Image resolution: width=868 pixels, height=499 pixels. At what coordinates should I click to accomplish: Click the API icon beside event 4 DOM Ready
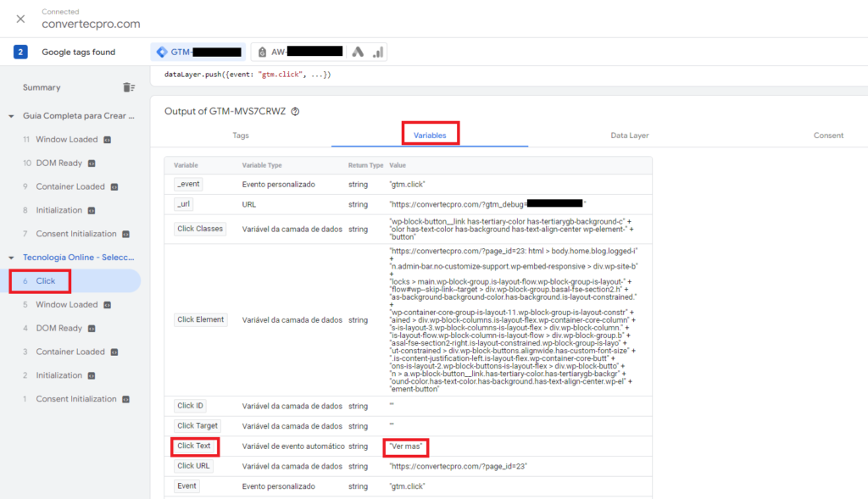click(x=92, y=329)
